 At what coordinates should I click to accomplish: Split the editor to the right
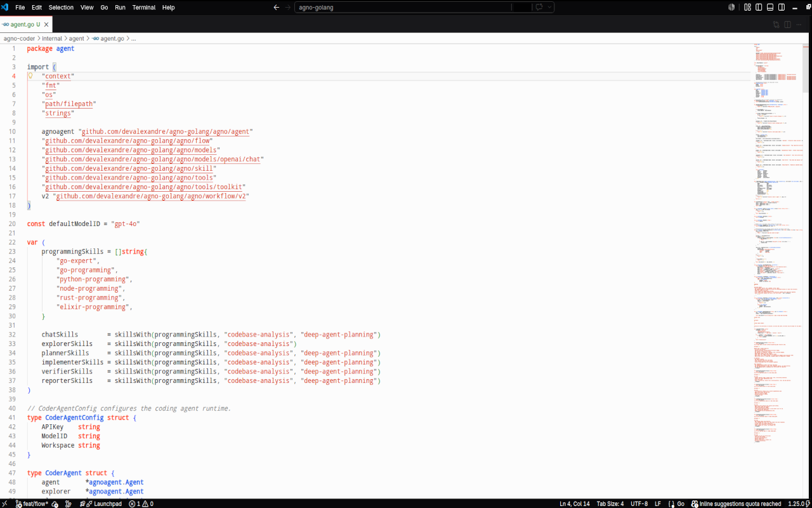click(787, 25)
